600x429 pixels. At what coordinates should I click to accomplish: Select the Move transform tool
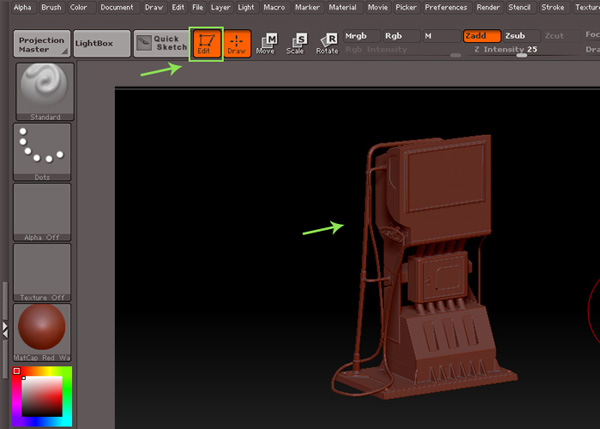pos(266,44)
